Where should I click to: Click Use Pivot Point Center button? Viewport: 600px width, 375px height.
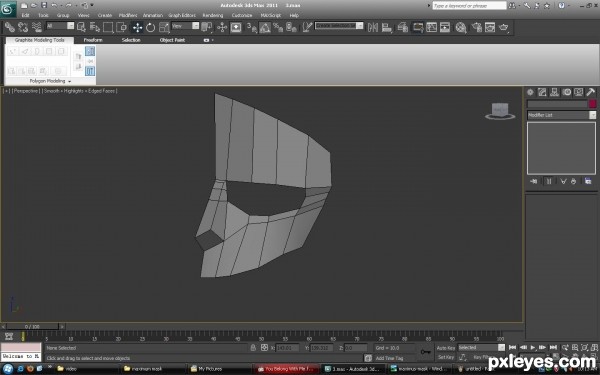click(x=207, y=27)
